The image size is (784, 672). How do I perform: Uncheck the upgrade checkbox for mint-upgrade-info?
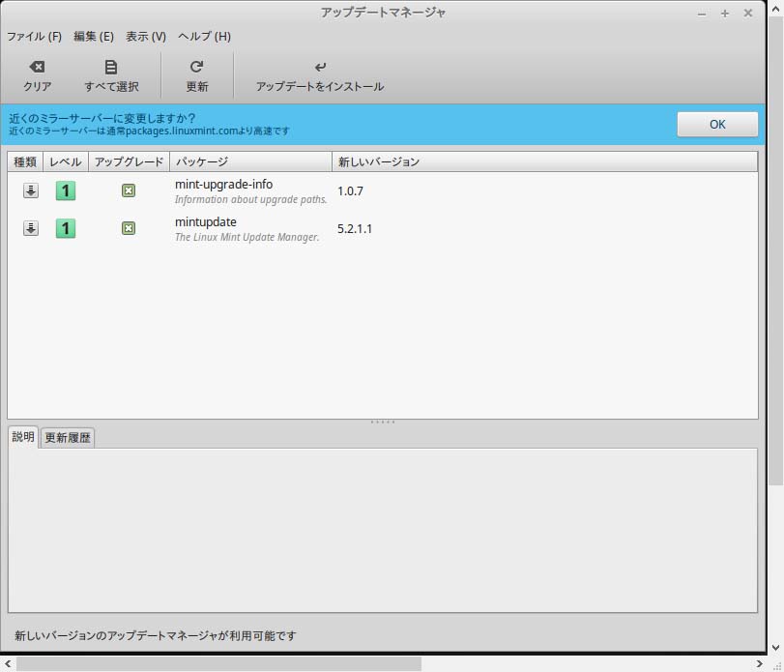pos(129,190)
